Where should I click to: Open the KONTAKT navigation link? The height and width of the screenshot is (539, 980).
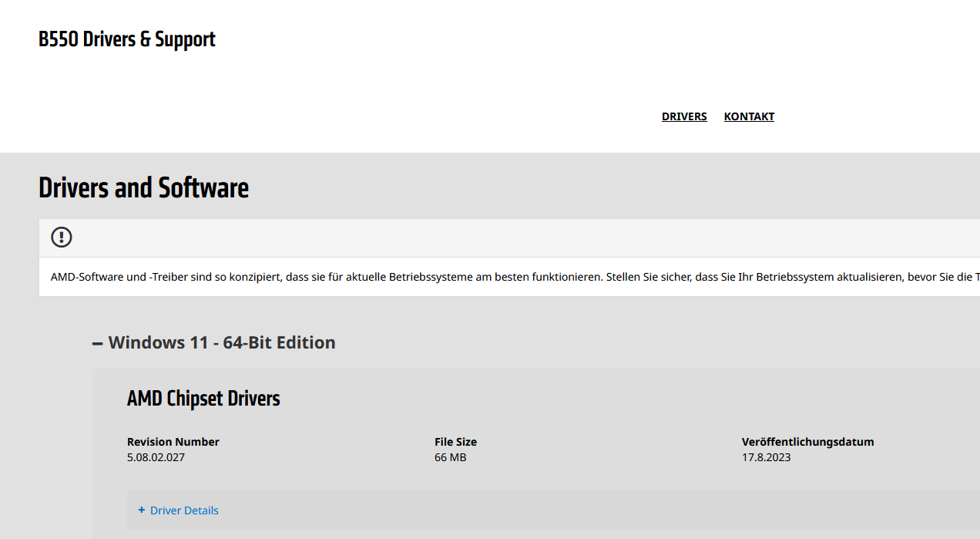coord(749,116)
